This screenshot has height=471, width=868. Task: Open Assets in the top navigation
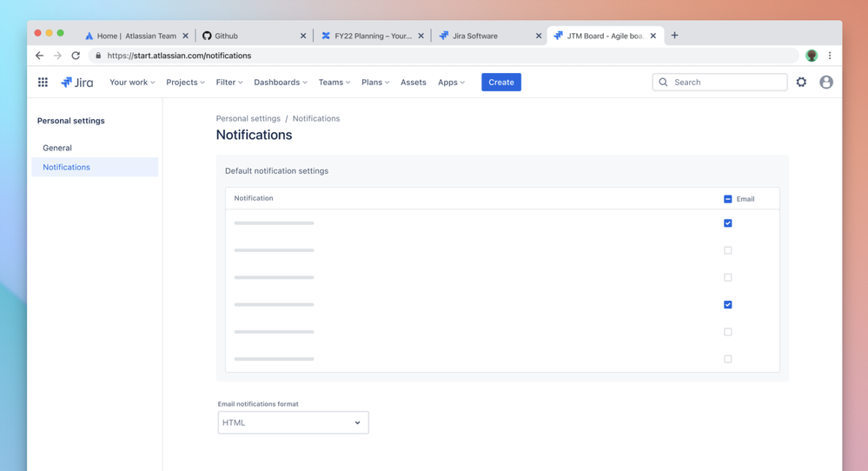point(414,82)
